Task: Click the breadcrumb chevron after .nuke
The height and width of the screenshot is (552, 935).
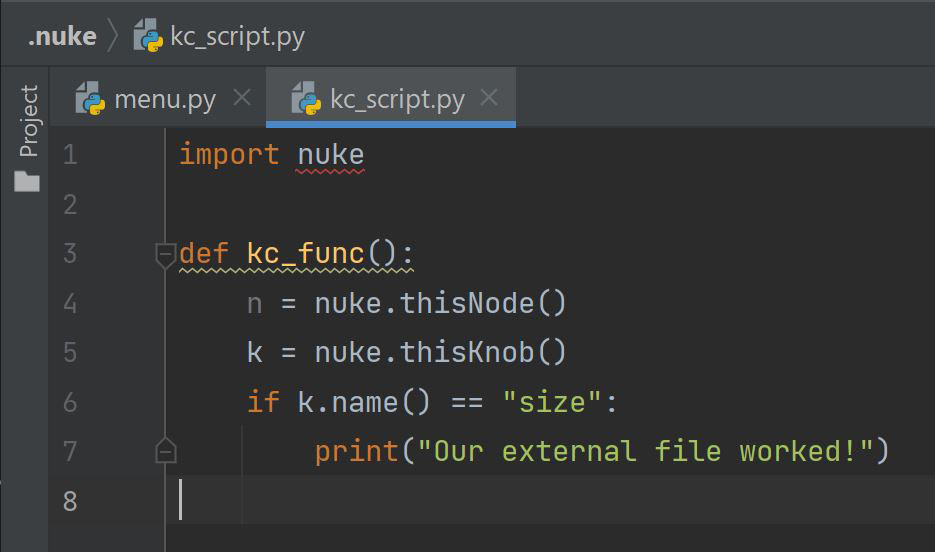Action: [113, 35]
